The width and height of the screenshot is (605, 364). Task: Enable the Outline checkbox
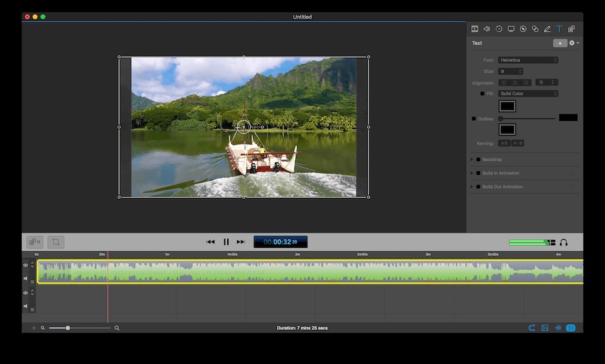[474, 119]
